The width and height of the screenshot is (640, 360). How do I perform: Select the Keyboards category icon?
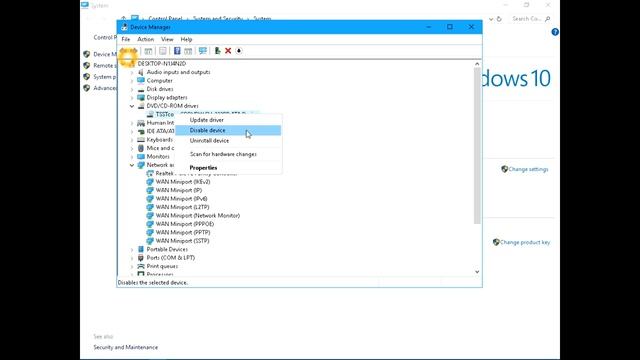point(141,140)
